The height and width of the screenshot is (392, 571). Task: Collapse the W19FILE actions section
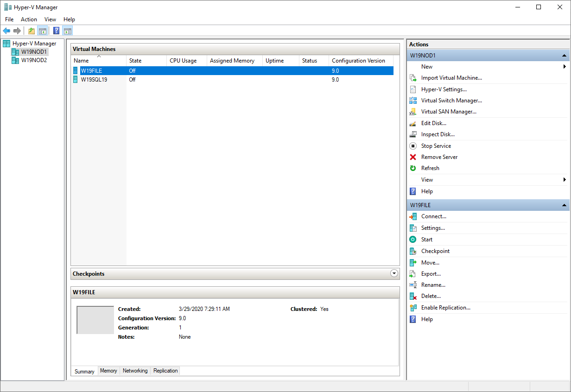564,205
